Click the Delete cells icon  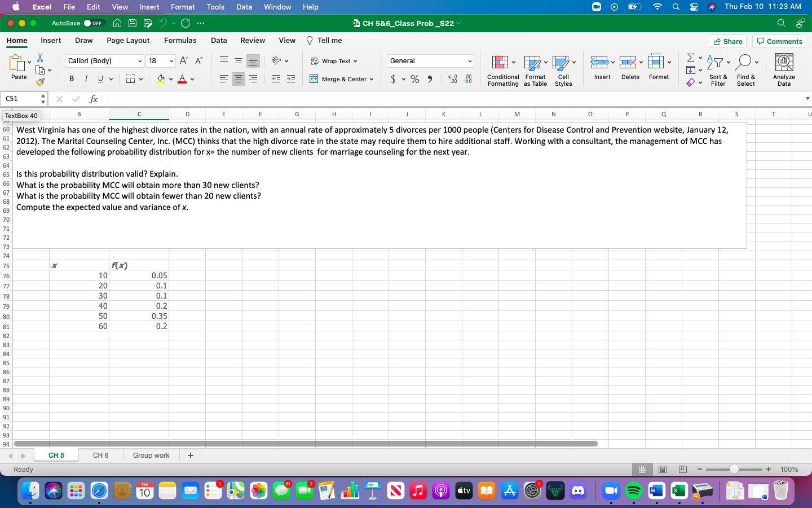coord(628,62)
